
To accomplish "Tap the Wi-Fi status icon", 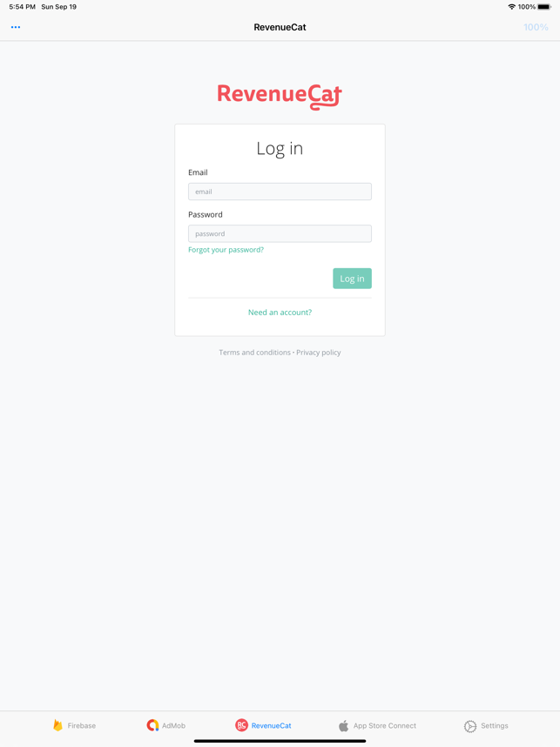I will [512, 7].
